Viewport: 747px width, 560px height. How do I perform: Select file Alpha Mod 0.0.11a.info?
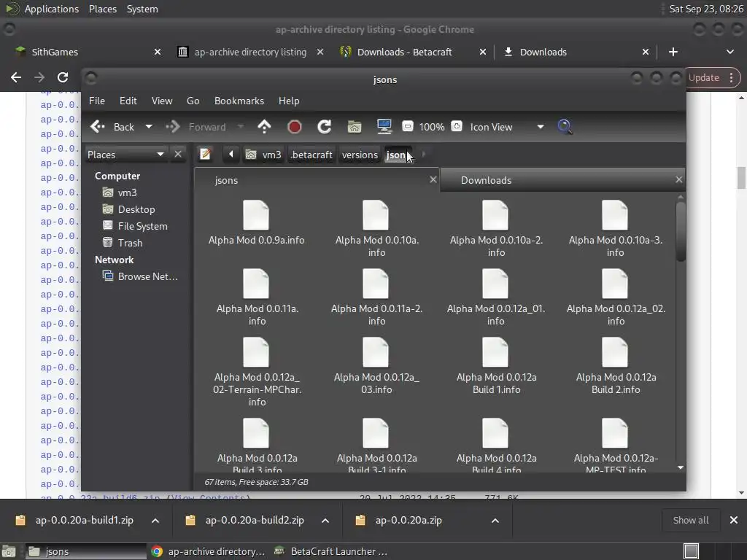pyautogui.click(x=258, y=297)
